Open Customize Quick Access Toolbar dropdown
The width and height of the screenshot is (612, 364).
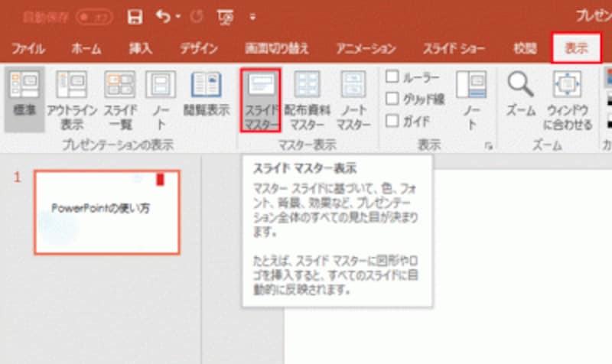[x=252, y=17]
